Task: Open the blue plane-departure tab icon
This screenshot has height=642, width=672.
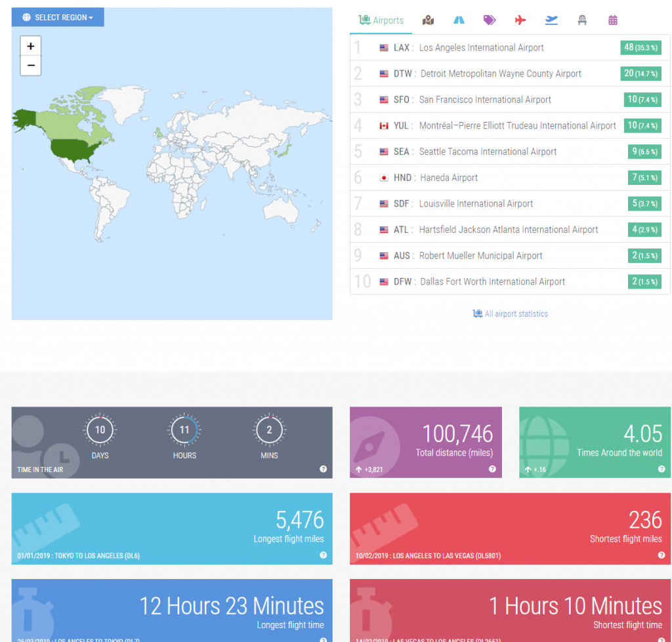Action: pos(551,20)
